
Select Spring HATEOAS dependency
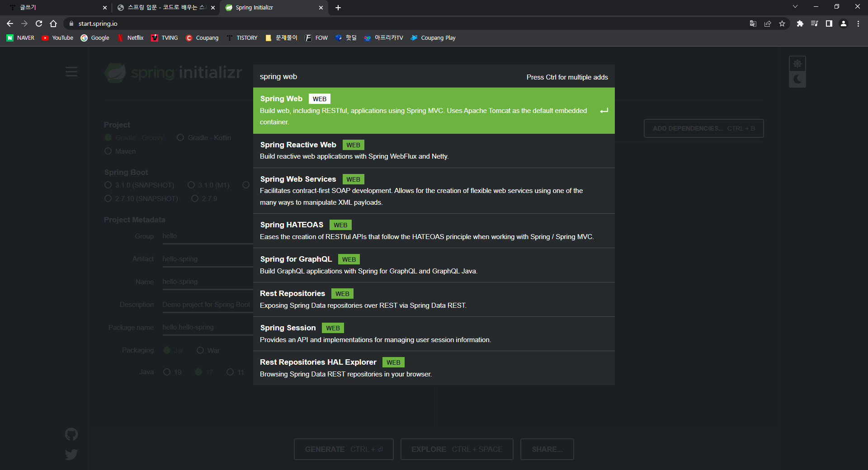click(434, 230)
